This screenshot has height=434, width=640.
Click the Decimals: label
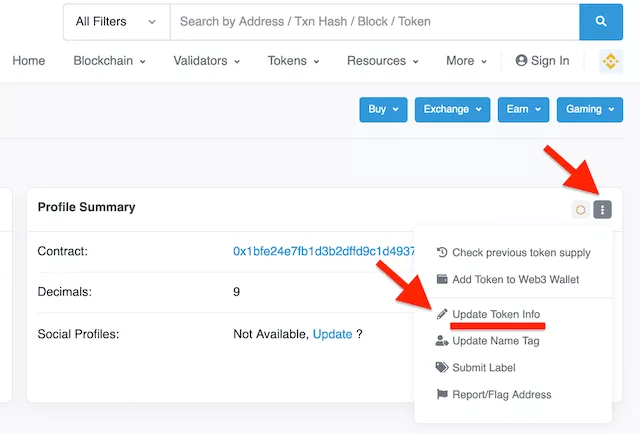click(x=64, y=292)
